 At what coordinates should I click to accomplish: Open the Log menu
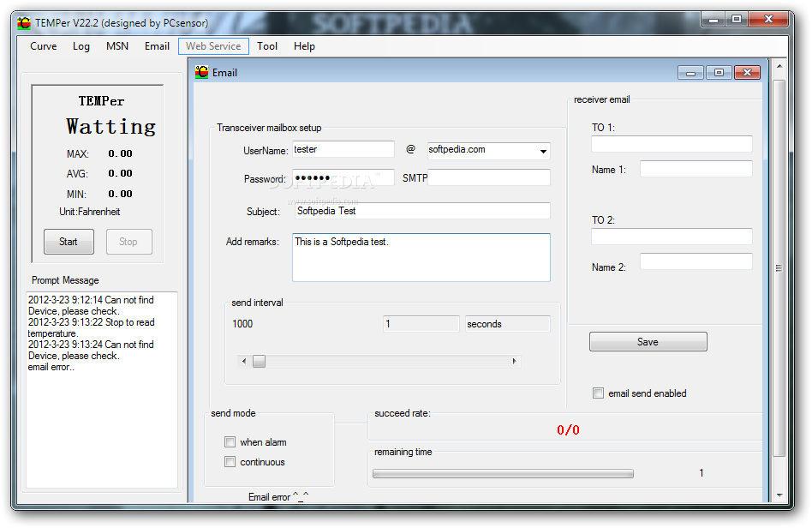(x=81, y=46)
